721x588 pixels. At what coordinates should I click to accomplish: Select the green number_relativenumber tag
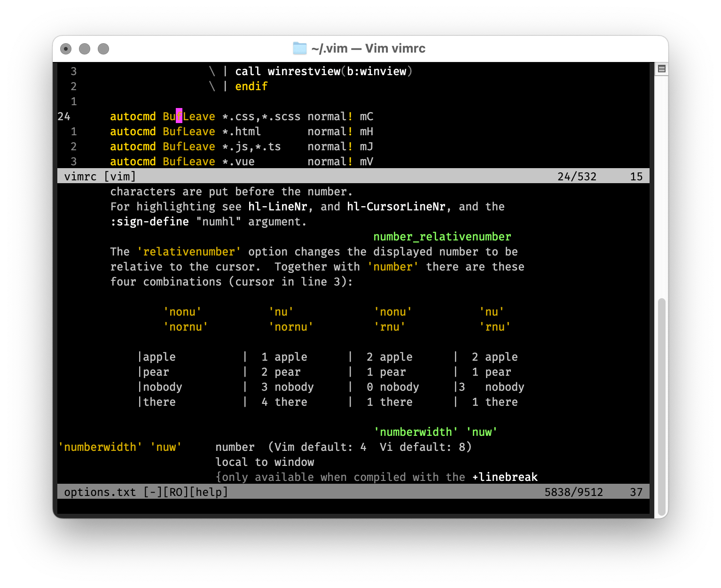click(x=441, y=236)
